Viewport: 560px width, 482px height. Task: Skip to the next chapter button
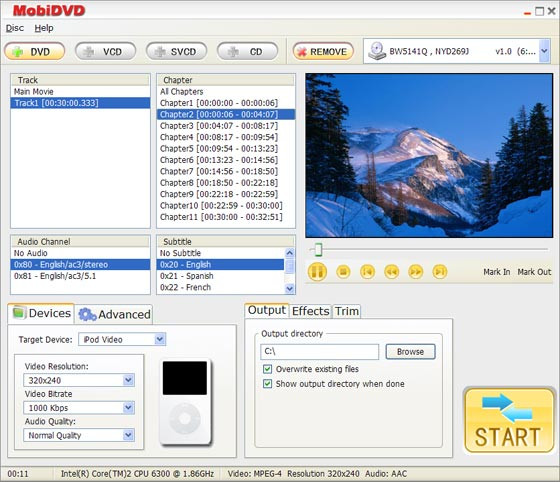(x=440, y=272)
